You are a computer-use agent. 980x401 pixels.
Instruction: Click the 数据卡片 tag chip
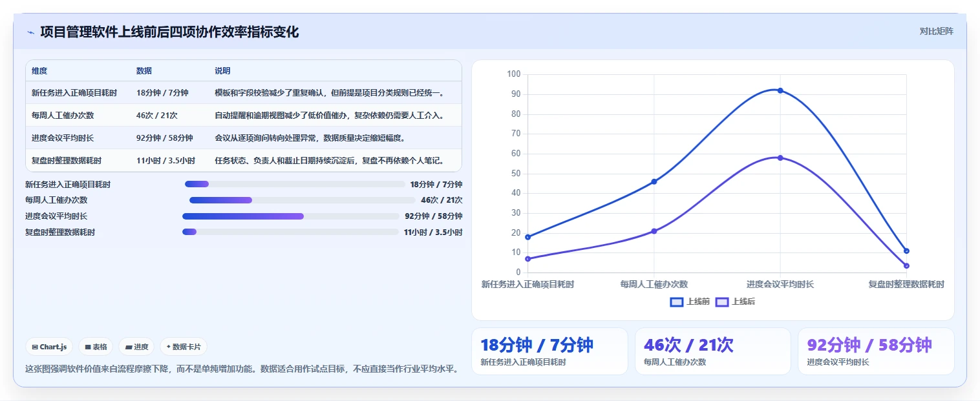coord(184,347)
